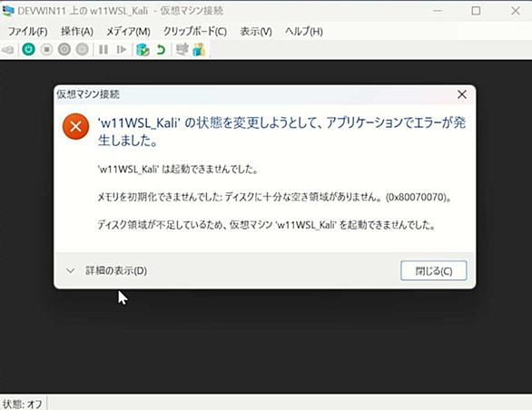Click the red error icon in dialog
The width and height of the screenshot is (532, 410).
tap(75, 126)
